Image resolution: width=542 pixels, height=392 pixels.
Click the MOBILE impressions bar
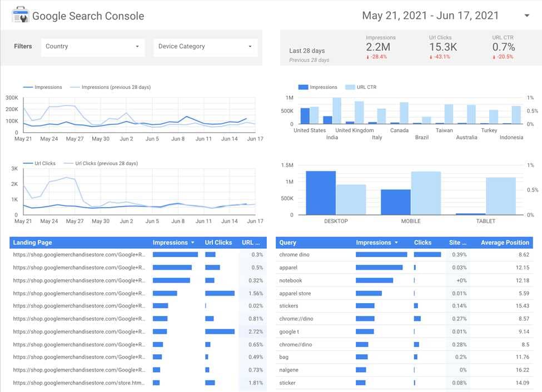click(396, 202)
